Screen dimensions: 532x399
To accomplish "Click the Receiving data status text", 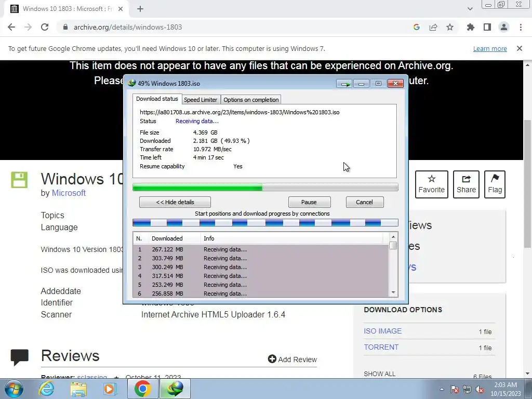I will pyautogui.click(x=197, y=121).
